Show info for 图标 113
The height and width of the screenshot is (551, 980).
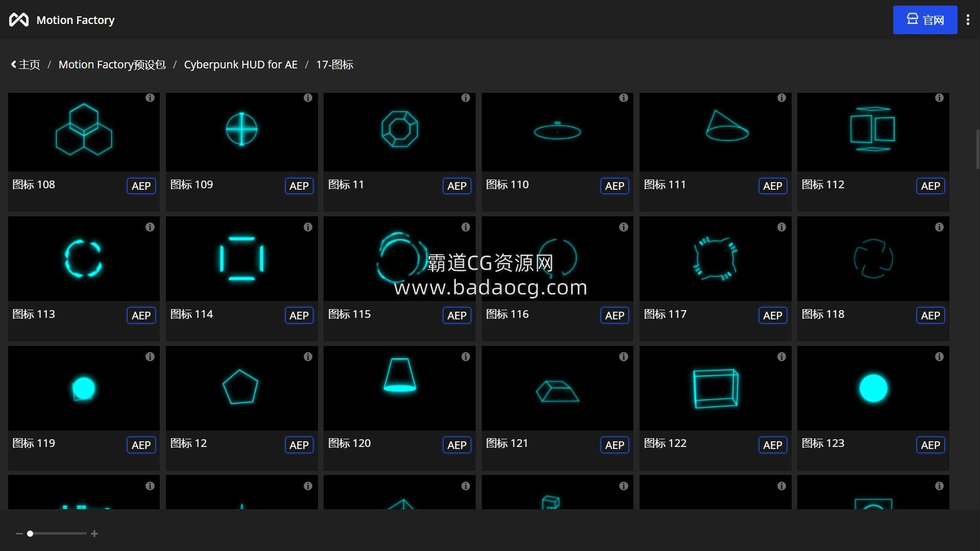(150, 227)
